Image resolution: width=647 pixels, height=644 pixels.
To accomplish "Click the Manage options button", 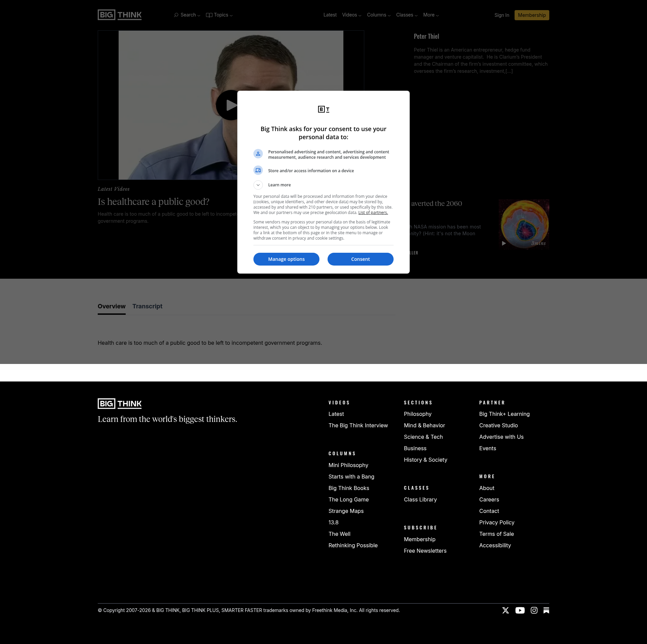I will 286,259.
